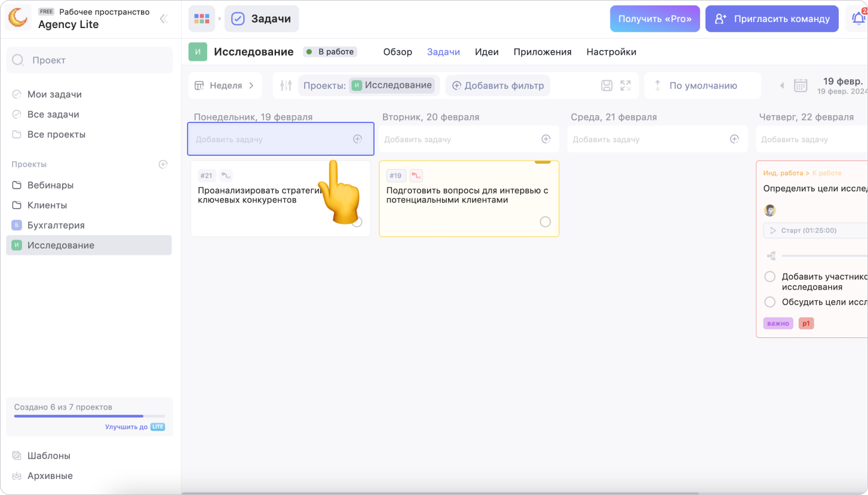Click the subtasks tree icon in Thursday card
This screenshot has width=868, height=495.
771,256
